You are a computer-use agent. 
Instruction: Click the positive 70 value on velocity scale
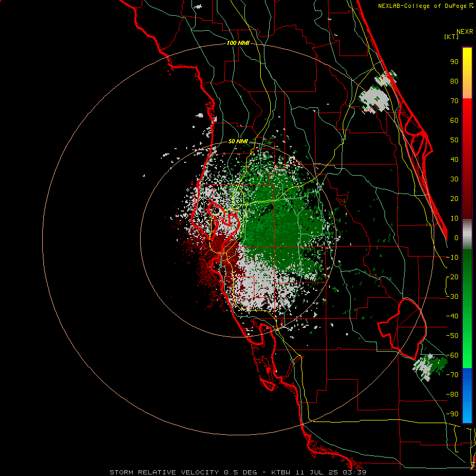click(454, 101)
